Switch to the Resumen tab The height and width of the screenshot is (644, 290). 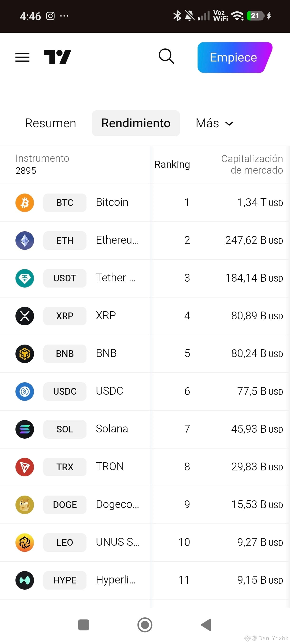pyautogui.click(x=51, y=123)
